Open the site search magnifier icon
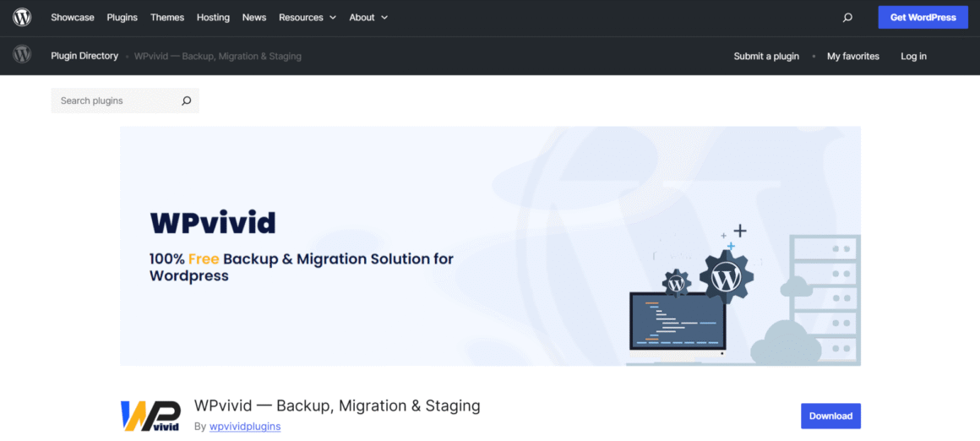The width and height of the screenshot is (980, 441). click(847, 18)
